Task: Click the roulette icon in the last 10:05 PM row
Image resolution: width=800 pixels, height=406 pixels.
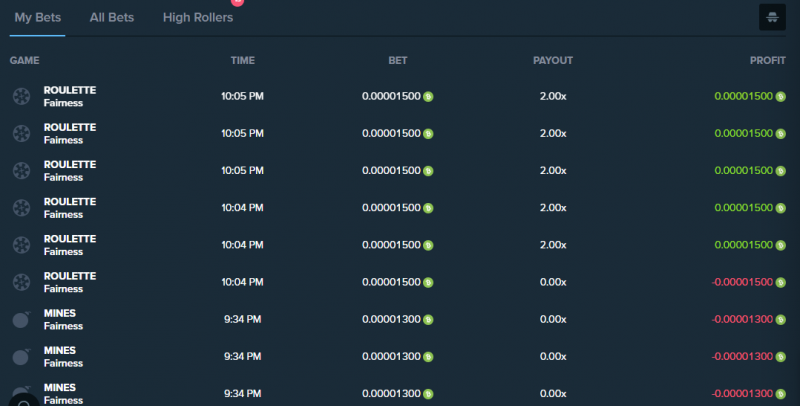Action: (21, 171)
